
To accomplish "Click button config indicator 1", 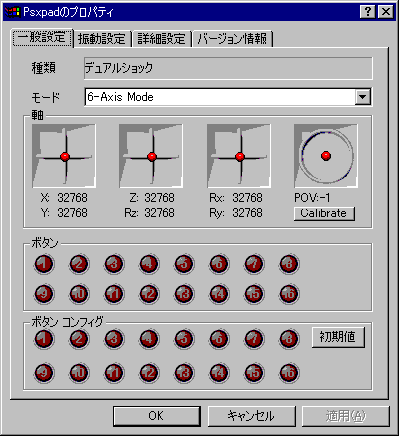I will (x=44, y=339).
